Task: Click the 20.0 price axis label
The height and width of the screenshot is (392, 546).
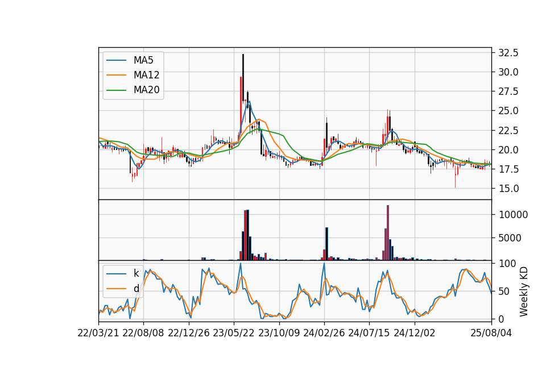Action: [508, 150]
